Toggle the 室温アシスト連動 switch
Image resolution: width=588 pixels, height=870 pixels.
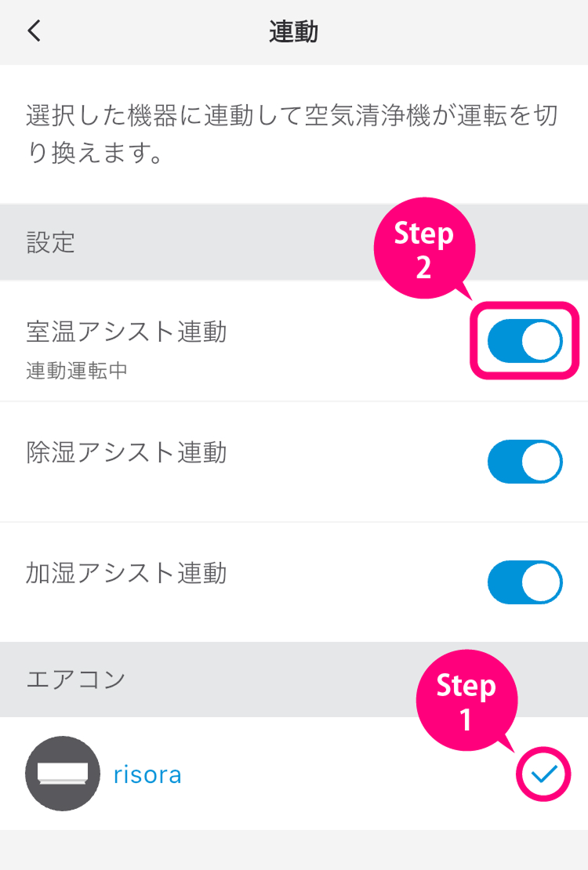[x=524, y=341]
